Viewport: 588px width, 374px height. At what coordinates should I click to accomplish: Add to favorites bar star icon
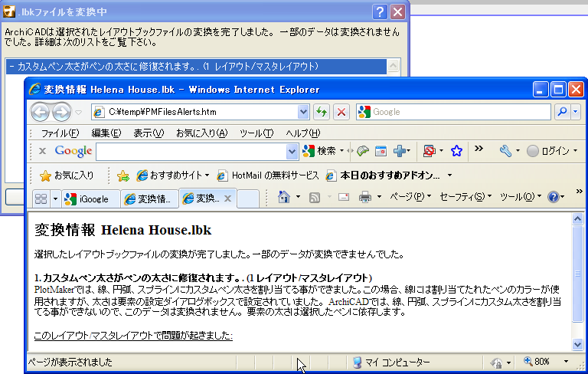[122, 176]
